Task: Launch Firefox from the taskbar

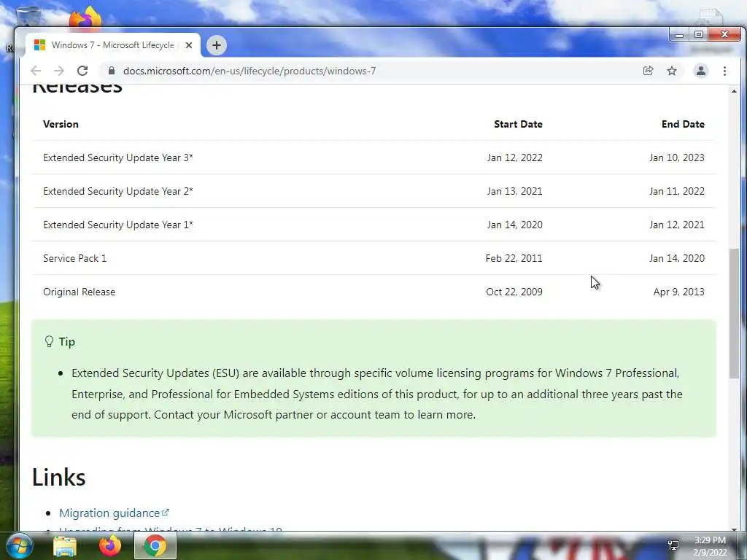Action: click(x=109, y=545)
